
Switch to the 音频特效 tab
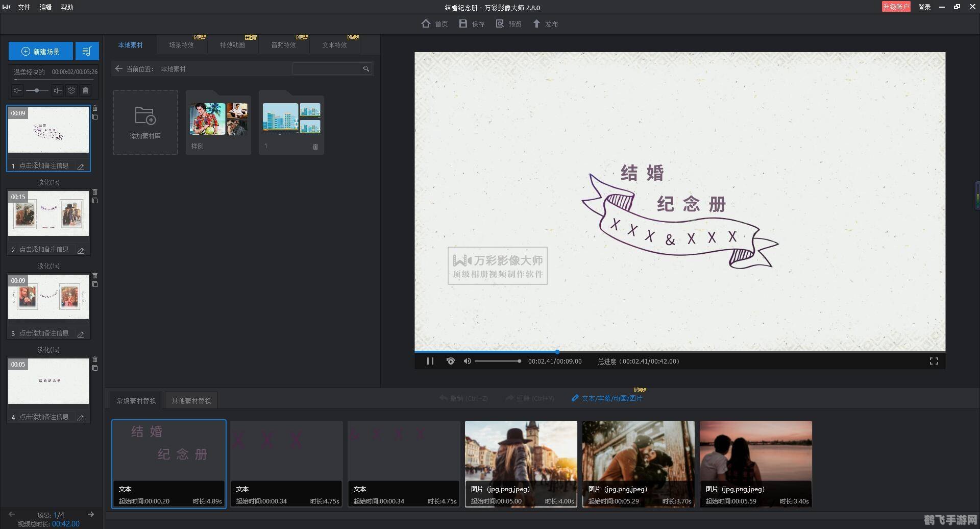point(284,45)
